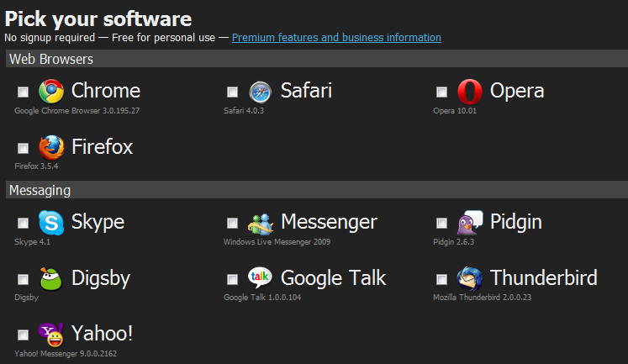The image size is (628, 364).
Task: Click the Safari compass icon
Action: (x=261, y=92)
